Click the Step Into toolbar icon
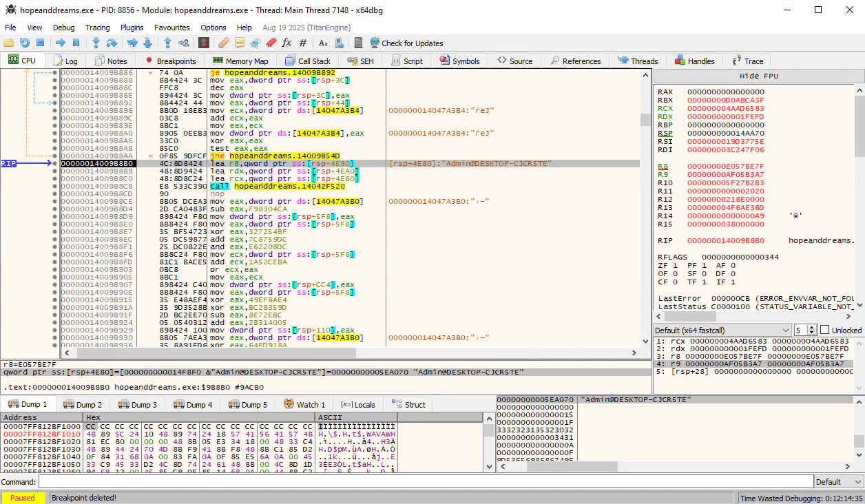865x504 pixels. tap(96, 43)
